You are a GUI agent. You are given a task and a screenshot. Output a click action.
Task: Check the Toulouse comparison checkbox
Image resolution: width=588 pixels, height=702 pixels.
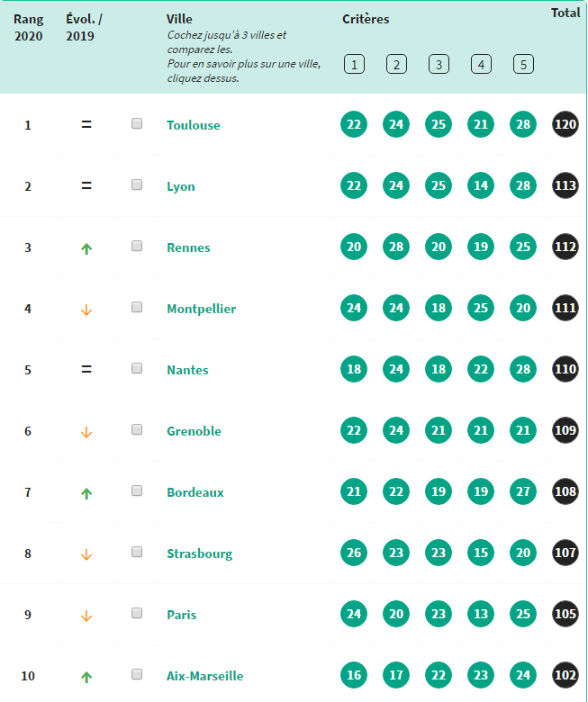(137, 123)
